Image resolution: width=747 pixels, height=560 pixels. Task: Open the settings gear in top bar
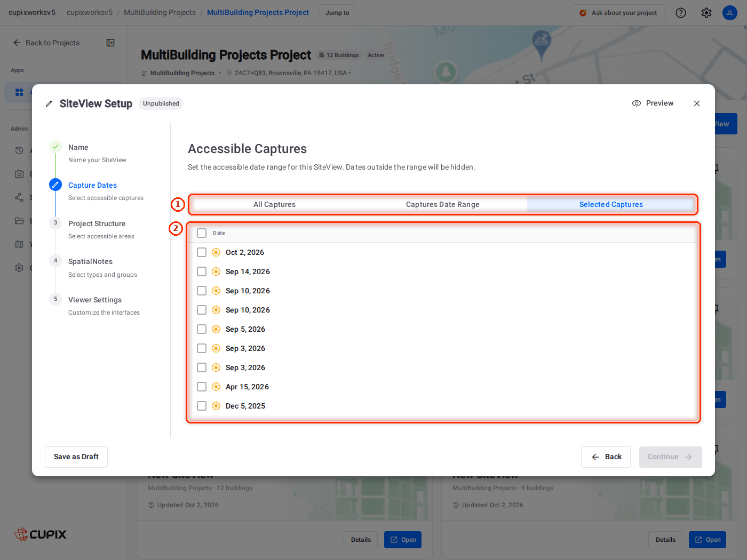[x=706, y=13]
